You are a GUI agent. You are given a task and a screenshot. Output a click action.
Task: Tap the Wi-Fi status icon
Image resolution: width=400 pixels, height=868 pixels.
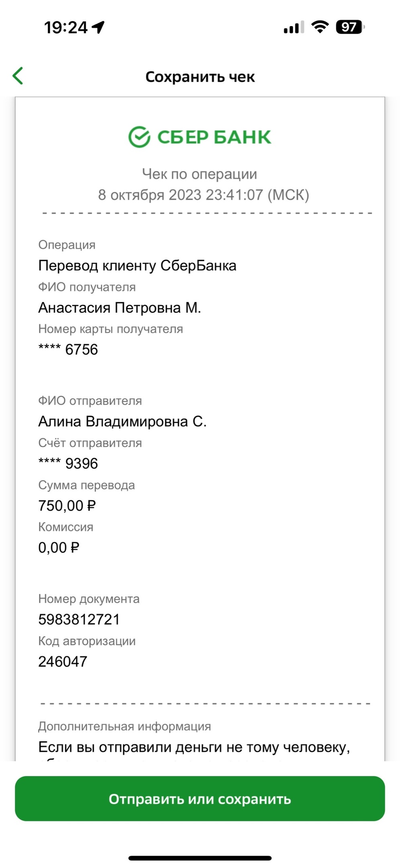pyautogui.click(x=320, y=27)
